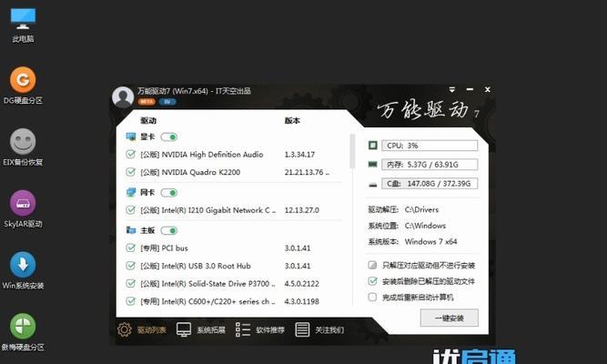Screen dimensions: 607x364
Task: Click the 驱动 column header
Action: click(148, 120)
